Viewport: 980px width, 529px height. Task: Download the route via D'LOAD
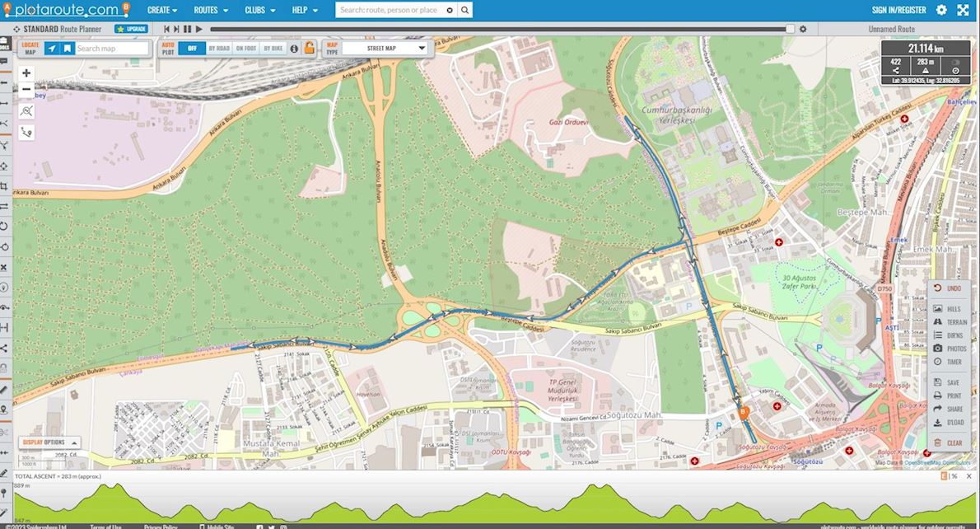coord(949,423)
